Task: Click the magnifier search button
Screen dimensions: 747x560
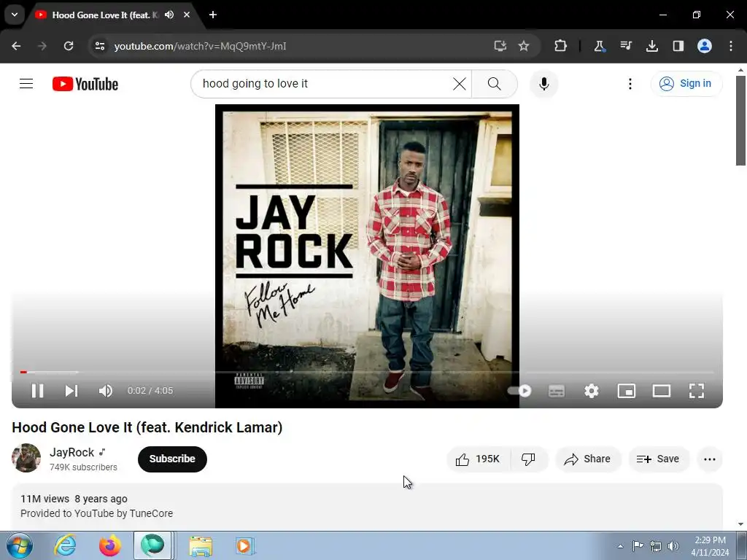Action: [495, 84]
